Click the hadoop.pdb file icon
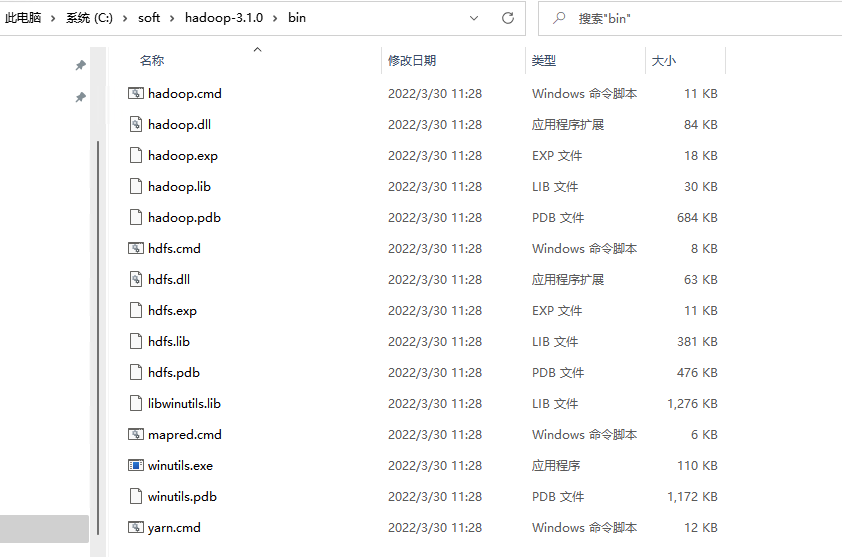Screen dimensions: 842x557 tap(137, 218)
